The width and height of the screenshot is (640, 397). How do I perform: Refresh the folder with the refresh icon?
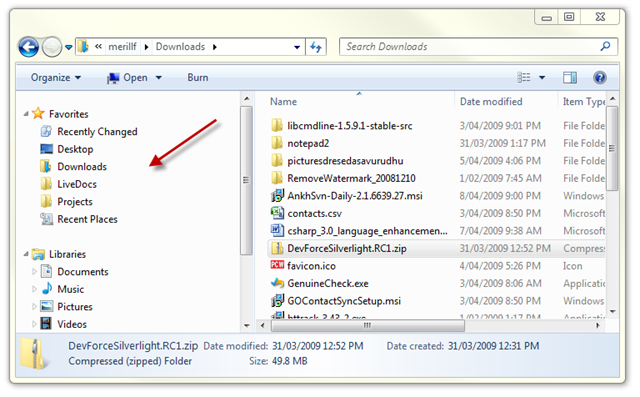316,47
